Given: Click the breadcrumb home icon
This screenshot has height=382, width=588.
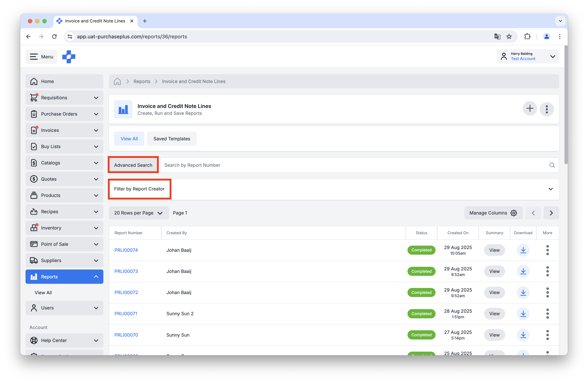Looking at the screenshot, I should [117, 81].
